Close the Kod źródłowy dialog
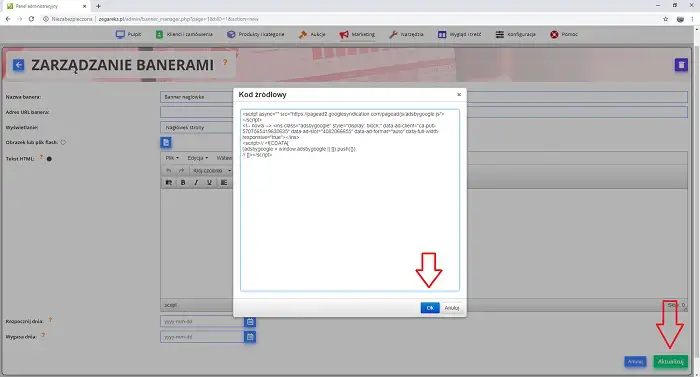Image resolution: width=700 pixels, height=377 pixels. point(458,95)
